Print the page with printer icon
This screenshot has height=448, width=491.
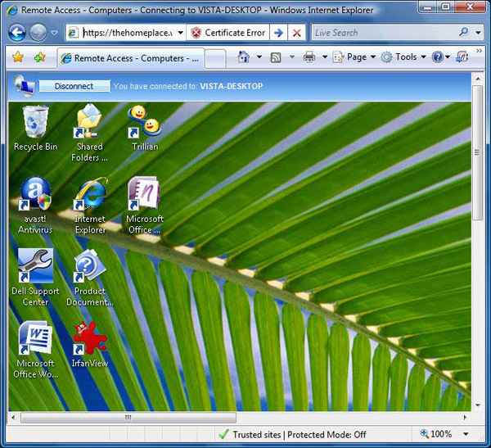(309, 57)
